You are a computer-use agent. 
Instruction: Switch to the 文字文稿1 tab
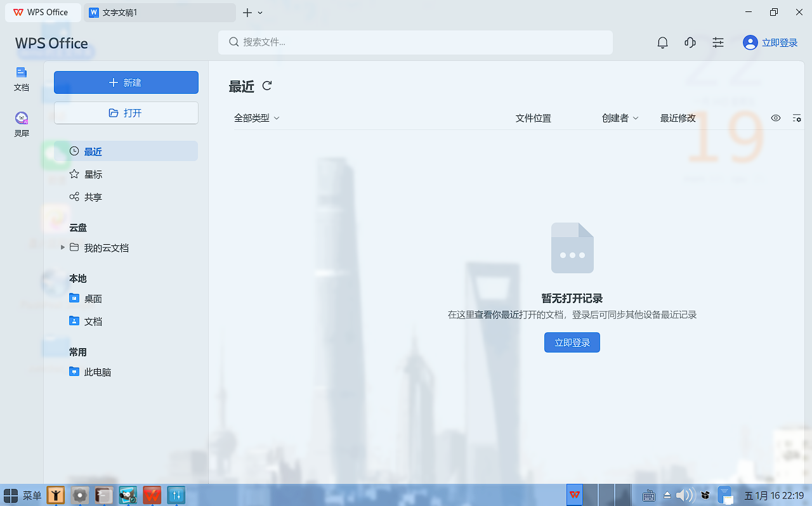pyautogui.click(x=161, y=13)
